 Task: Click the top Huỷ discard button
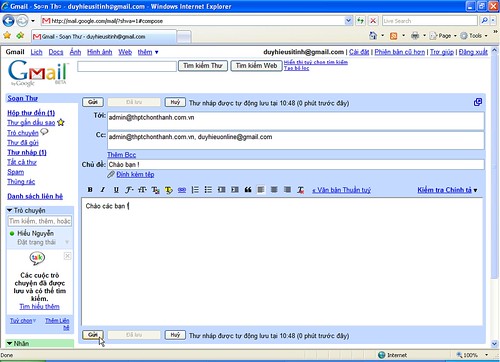click(x=175, y=102)
